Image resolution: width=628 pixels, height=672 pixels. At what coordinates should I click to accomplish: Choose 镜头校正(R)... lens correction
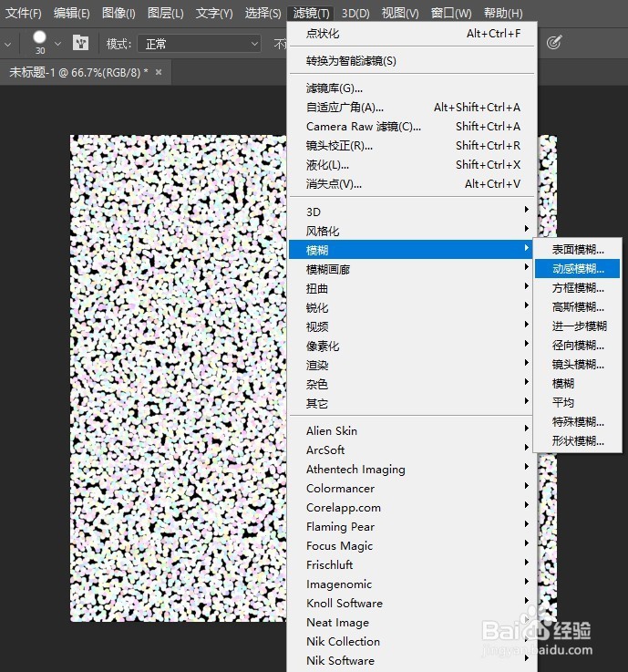point(411,146)
